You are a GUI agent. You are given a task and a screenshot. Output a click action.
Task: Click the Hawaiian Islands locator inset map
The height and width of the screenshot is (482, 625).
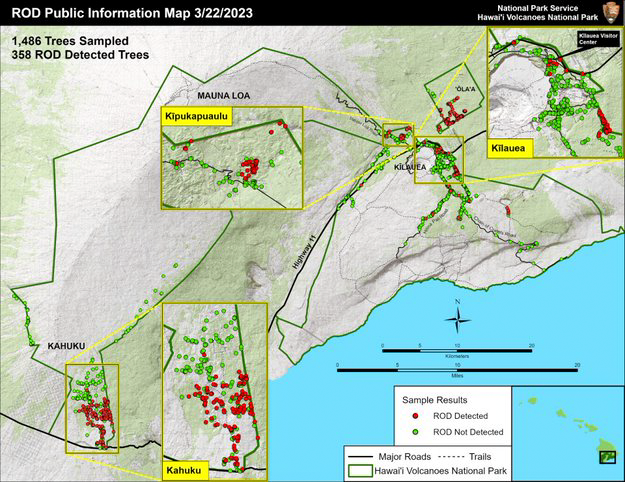click(567, 426)
